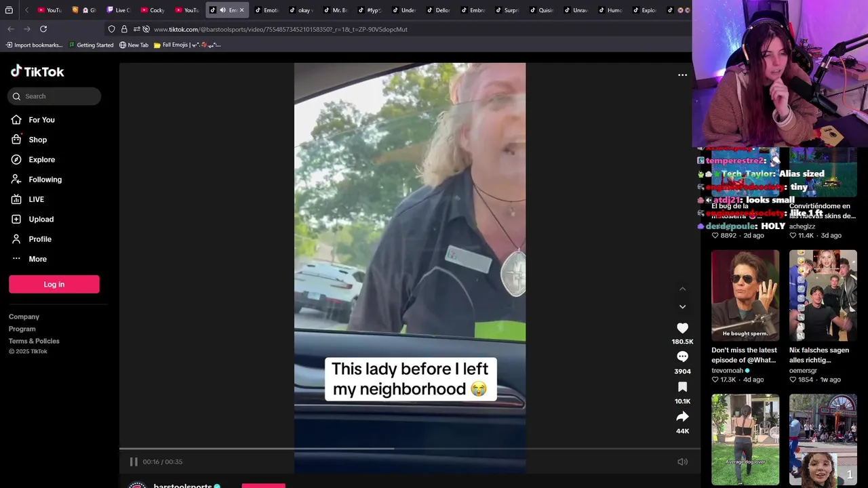Click the tiktok.com address bar URL

click(x=281, y=30)
